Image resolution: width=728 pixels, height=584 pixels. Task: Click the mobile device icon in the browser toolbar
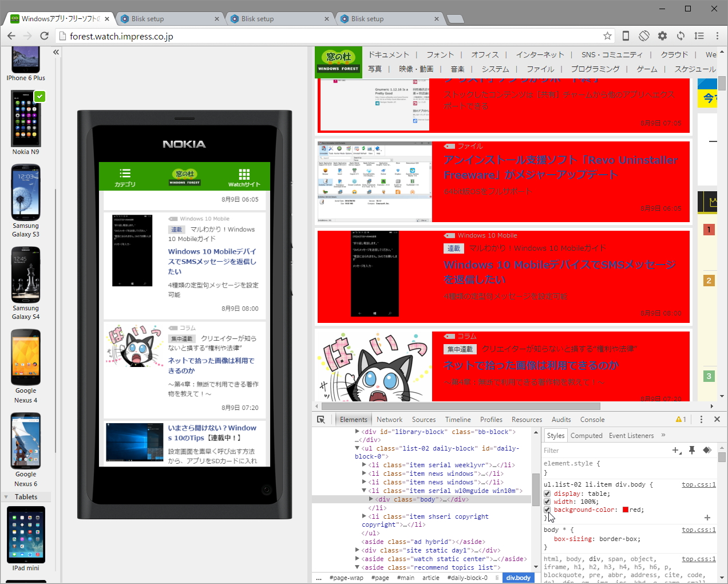(x=626, y=35)
